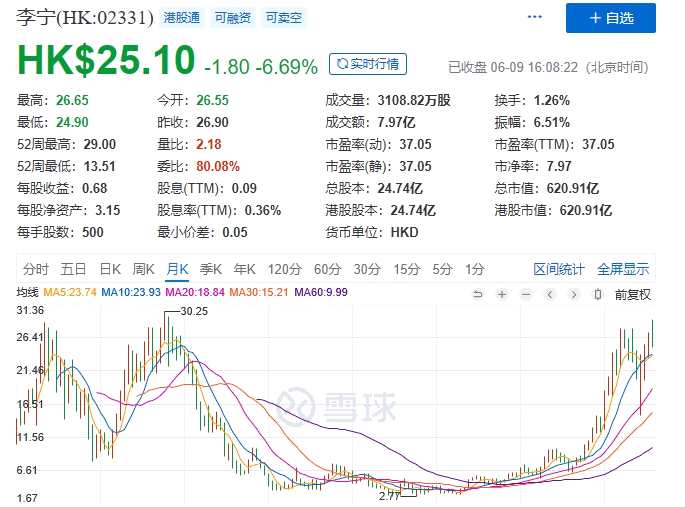Click the chart reset undo icon
The image size is (685, 507).
click(478, 295)
